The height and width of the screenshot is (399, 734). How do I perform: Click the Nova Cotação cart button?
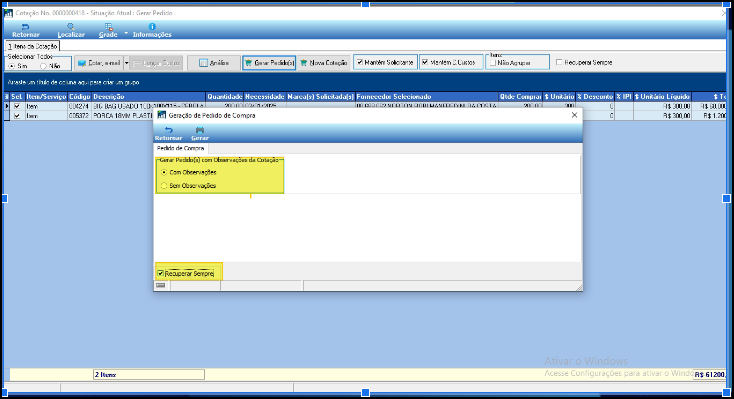324,63
